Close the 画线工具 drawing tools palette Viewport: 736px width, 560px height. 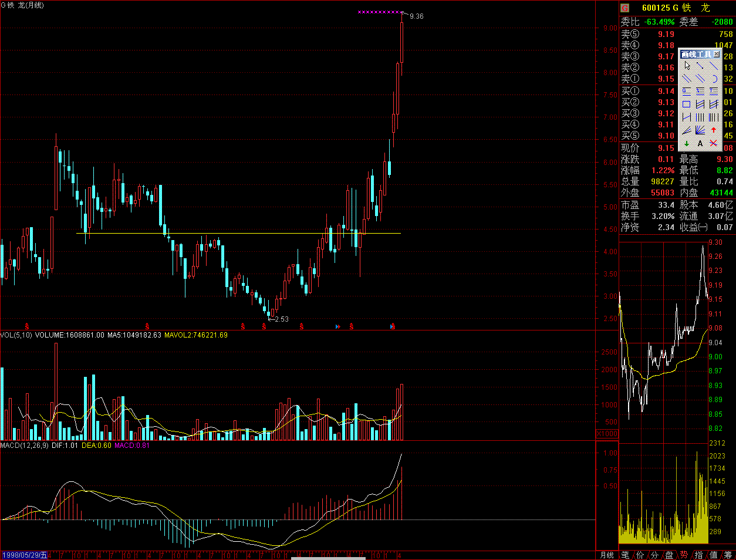point(716,54)
